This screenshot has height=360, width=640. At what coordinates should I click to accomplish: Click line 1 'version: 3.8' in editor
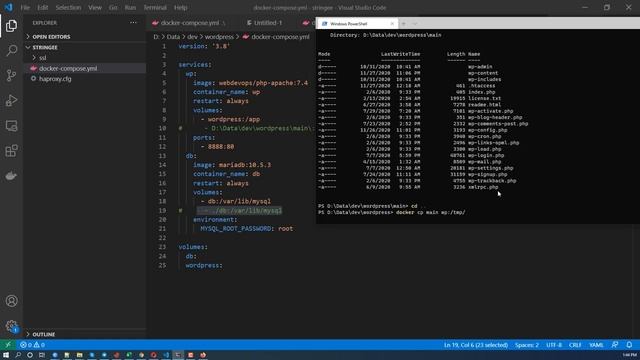204,46
